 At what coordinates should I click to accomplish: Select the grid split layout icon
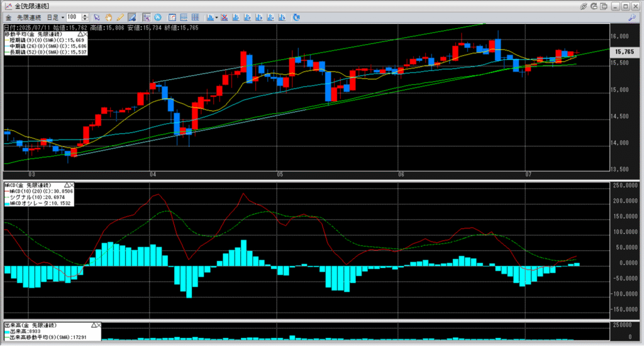coord(195,17)
